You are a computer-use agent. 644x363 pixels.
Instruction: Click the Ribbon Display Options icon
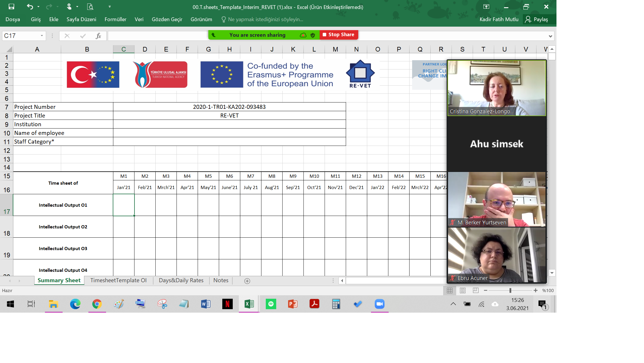tap(486, 7)
